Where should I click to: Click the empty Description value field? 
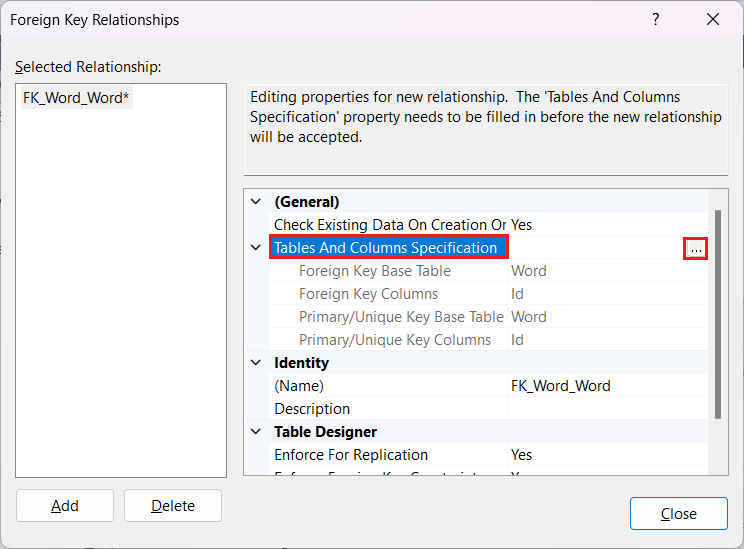(607, 409)
